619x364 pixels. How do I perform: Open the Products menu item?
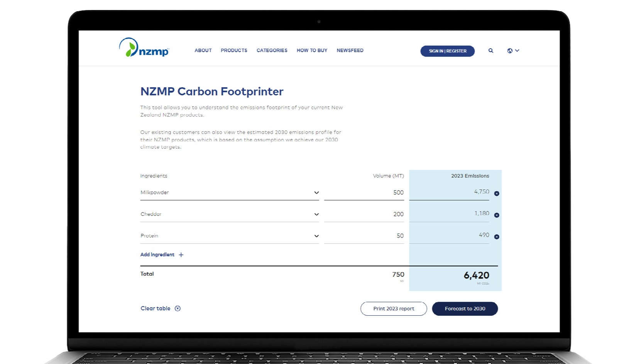coord(234,51)
